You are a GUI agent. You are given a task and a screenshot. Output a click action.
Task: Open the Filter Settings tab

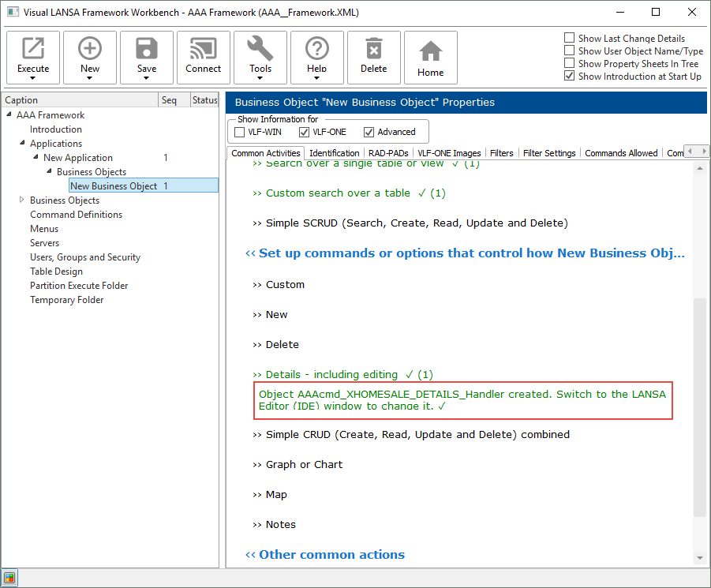(x=549, y=153)
